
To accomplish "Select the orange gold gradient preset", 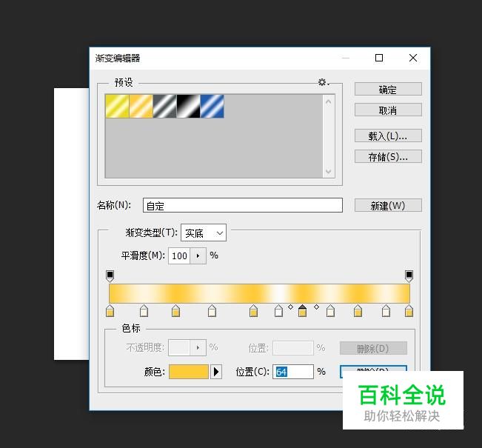I will pos(141,106).
